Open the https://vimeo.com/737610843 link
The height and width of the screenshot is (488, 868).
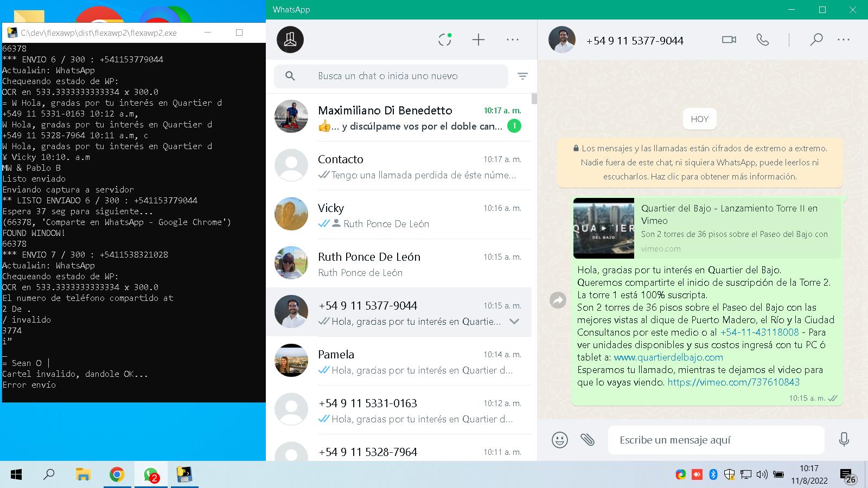pyautogui.click(x=733, y=382)
